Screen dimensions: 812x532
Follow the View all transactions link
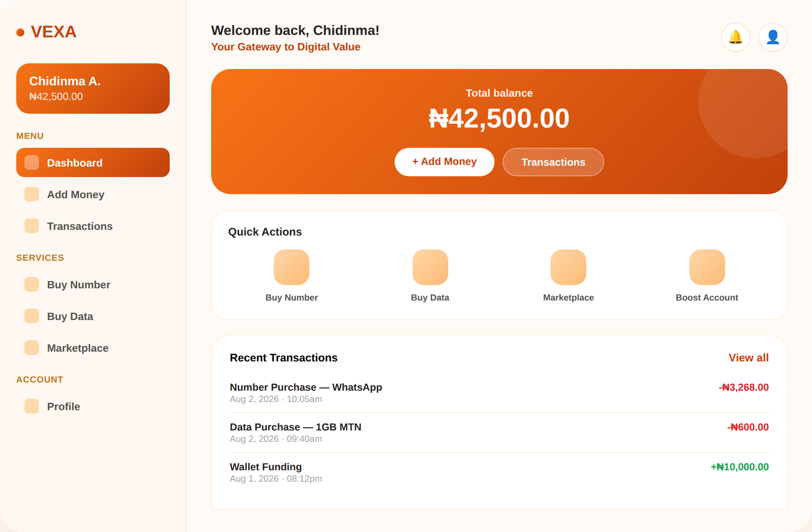(x=749, y=358)
